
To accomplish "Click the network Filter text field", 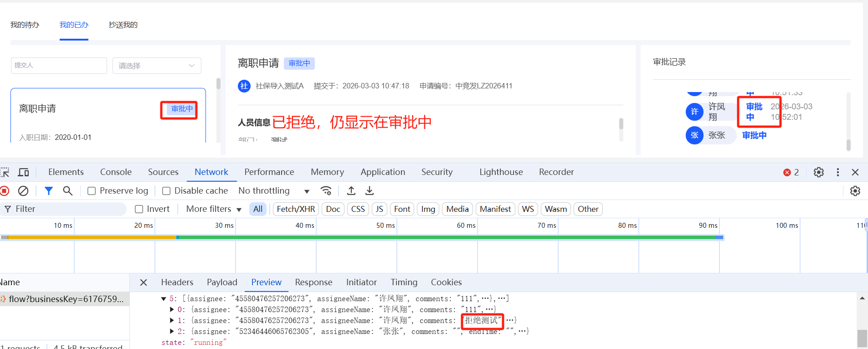I will pos(64,209).
